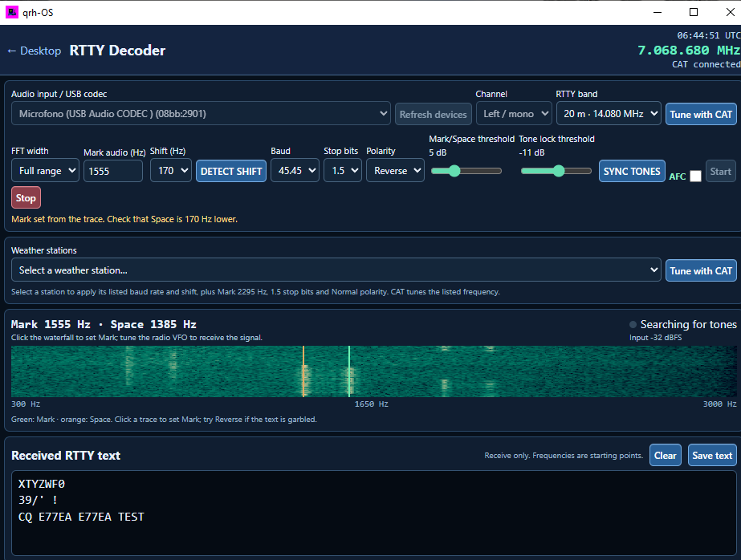Click Tune with CAT next to RTTY band
This screenshot has width=741, height=560.
pyautogui.click(x=701, y=114)
